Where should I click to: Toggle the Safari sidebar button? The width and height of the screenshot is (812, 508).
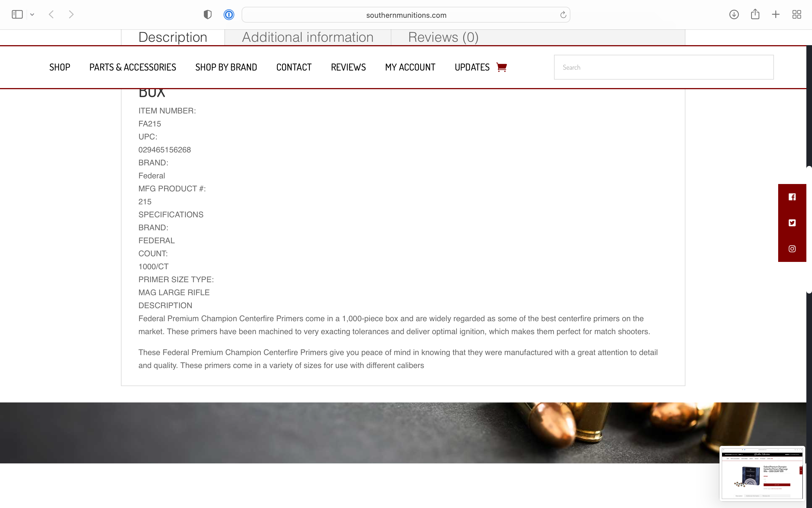pos(17,14)
